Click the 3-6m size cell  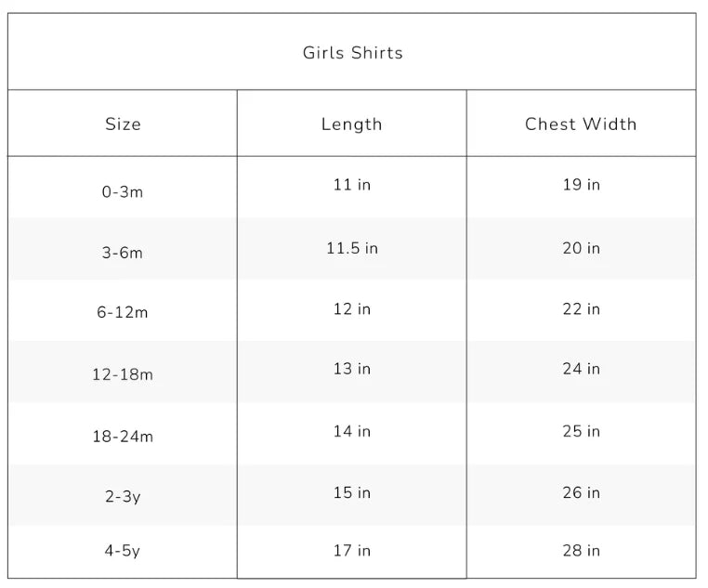point(123,253)
